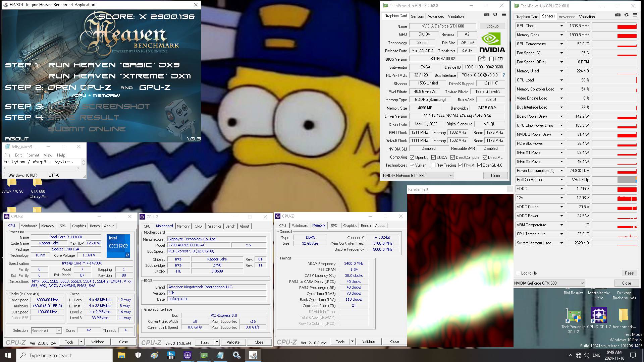Open the benchmark folder on desktop
Screen dimensions: 644x362
624,318
